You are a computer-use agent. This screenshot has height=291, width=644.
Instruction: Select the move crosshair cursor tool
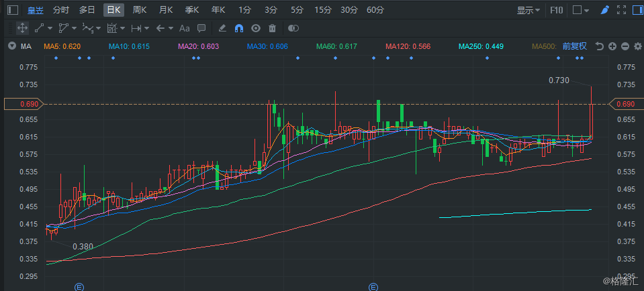[x=22, y=28]
